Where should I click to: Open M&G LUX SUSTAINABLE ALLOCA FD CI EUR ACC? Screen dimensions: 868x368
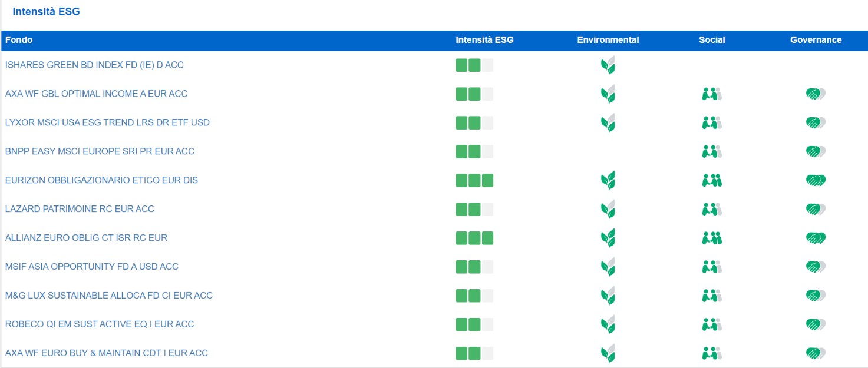point(109,296)
